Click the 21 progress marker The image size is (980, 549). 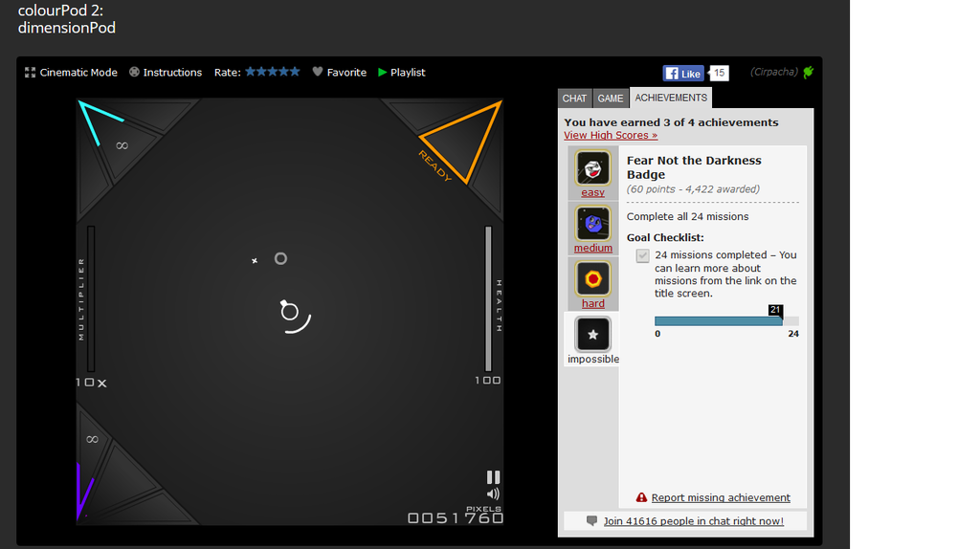tap(775, 310)
